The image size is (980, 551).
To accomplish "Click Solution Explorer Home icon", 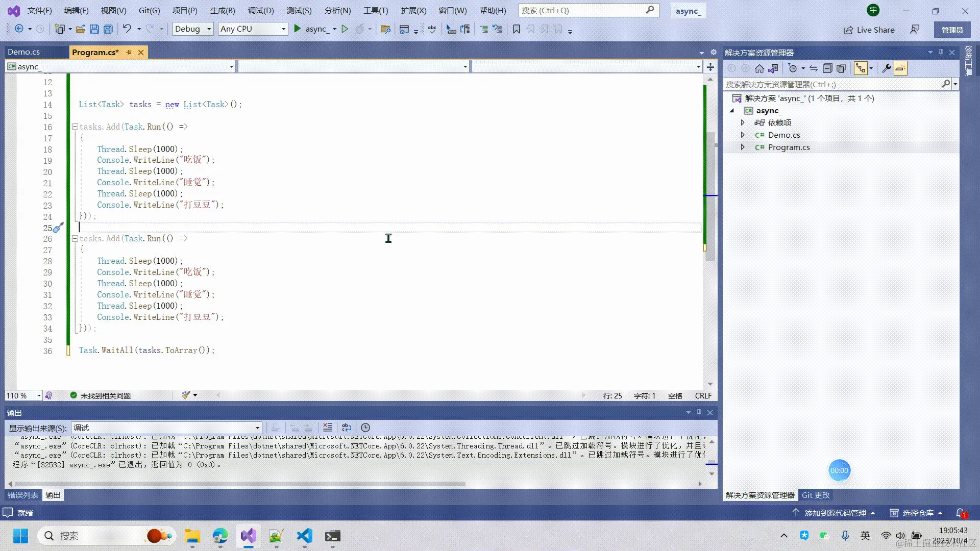I will click(759, 68).
